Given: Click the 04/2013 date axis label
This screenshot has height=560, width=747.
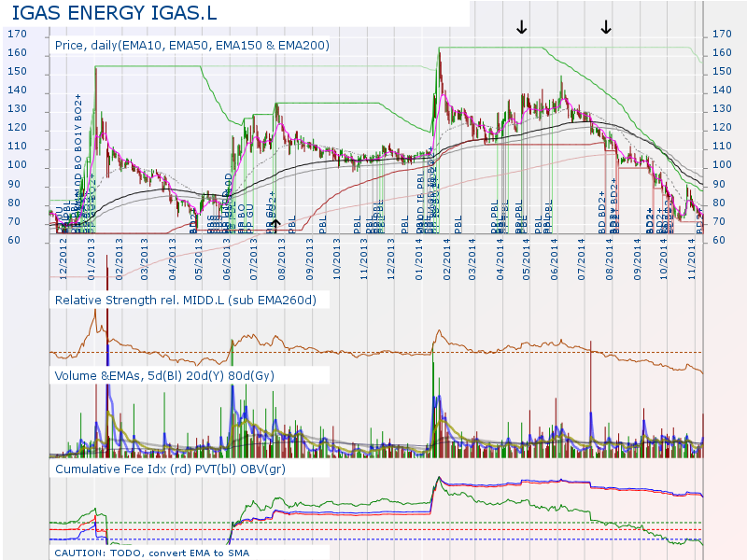Looking at the screenshot, I should [172, 259].
